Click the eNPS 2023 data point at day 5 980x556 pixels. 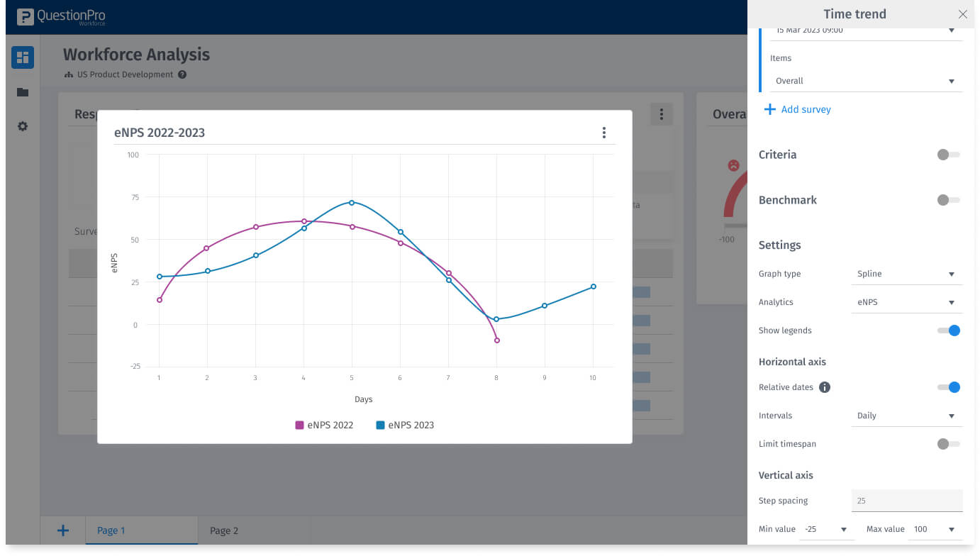(x=352, y=203)
